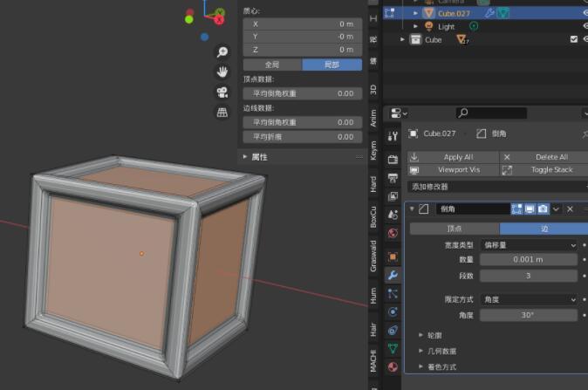
Task: Open the Object properties orange square icon
Action: [x=393, y=257]
